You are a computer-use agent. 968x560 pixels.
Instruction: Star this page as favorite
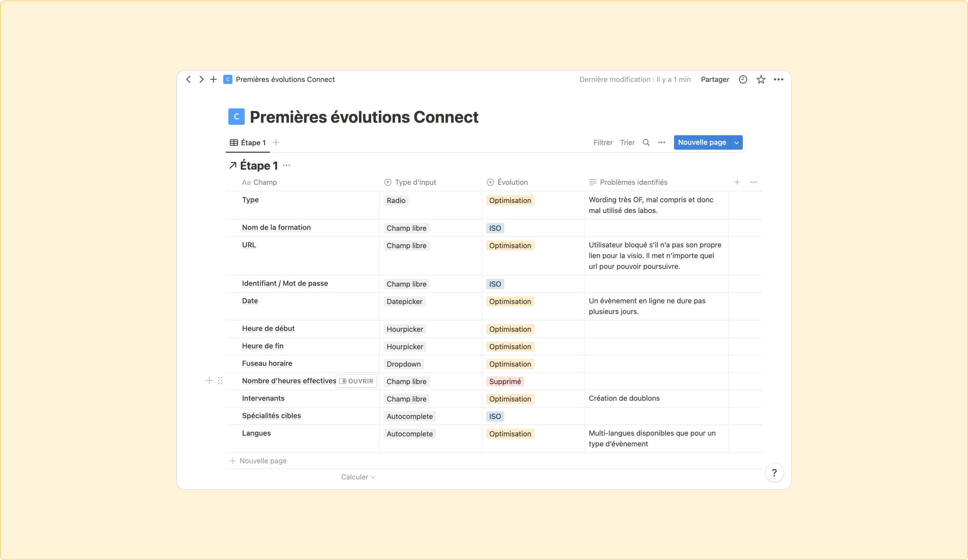pos(761,79)
